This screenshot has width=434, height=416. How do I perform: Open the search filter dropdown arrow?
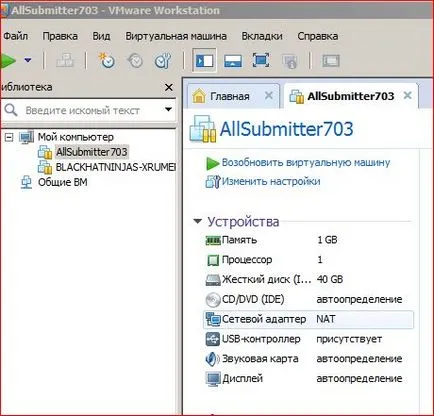pos(168,109)
